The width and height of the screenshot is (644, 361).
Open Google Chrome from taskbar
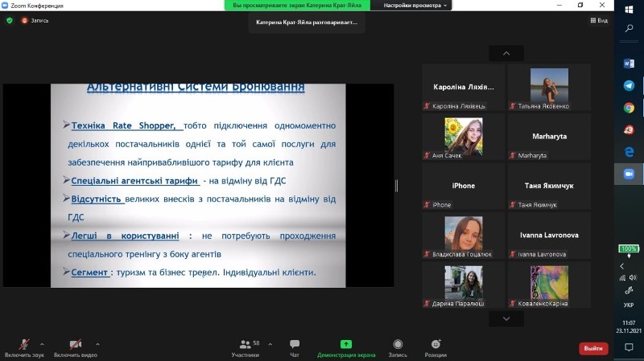point(629,108)
